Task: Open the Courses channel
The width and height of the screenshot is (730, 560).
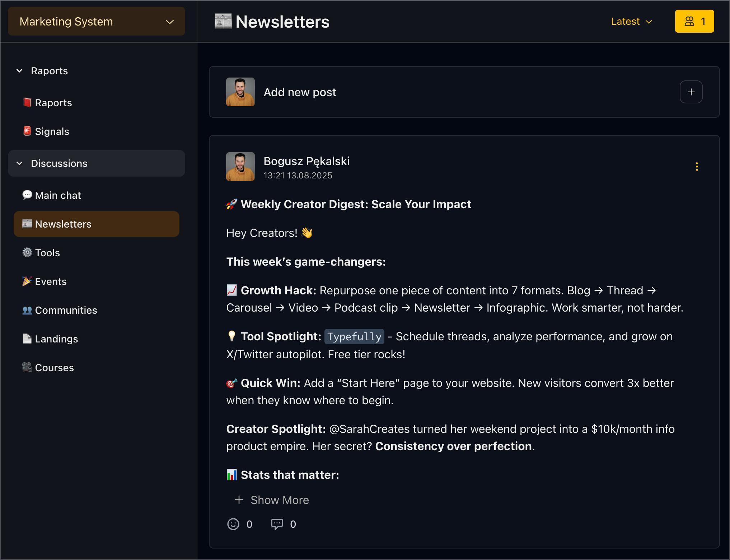Action: point(54,368)
